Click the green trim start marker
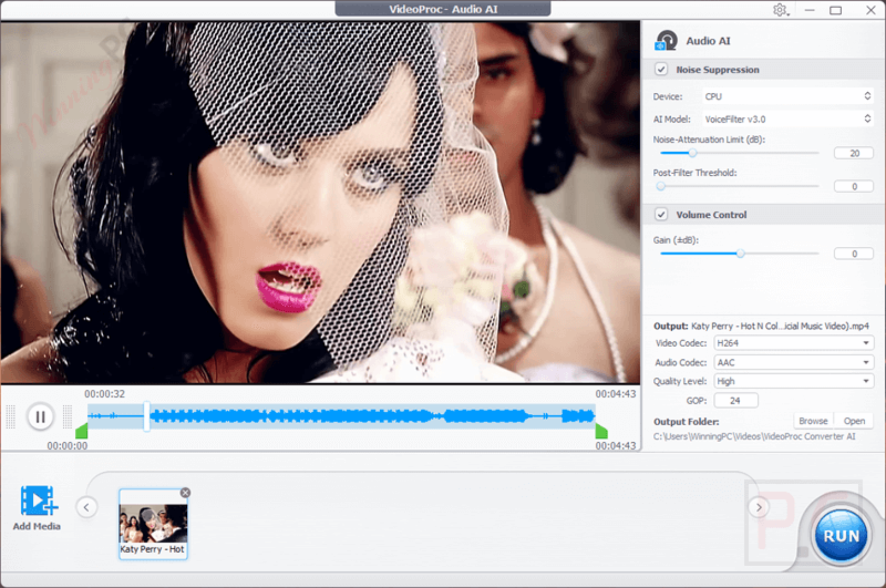 (x=81, y=431)
